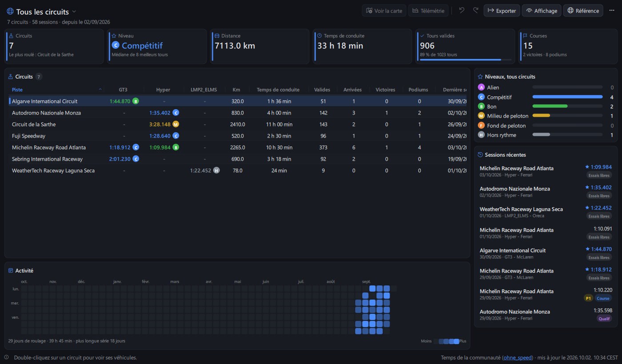The image size is (622, 364).
Task: Click the 2:01.230 lap time for Sebring
Action: [120, 159]
